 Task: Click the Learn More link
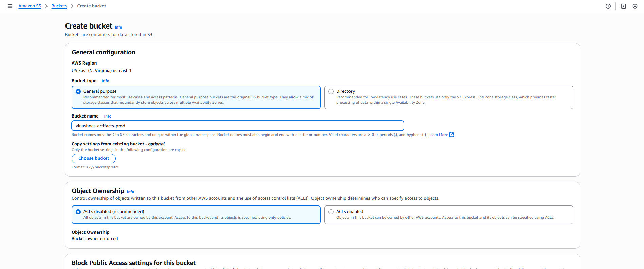[438, 135]
